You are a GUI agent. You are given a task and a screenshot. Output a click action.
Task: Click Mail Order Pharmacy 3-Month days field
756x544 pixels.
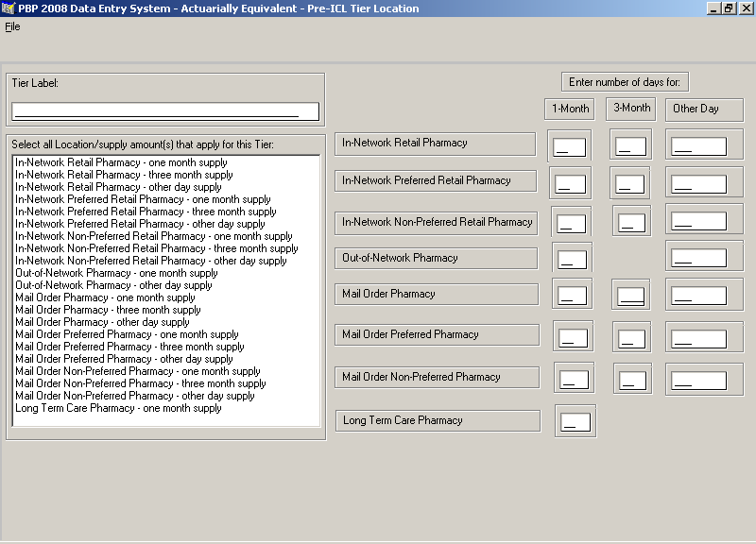[630, 297]
